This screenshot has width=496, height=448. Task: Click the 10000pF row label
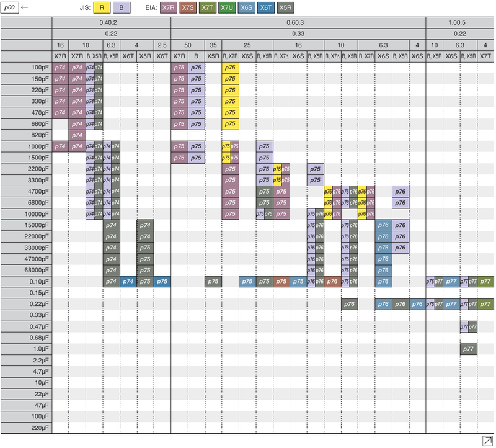(x=26, y=214)
